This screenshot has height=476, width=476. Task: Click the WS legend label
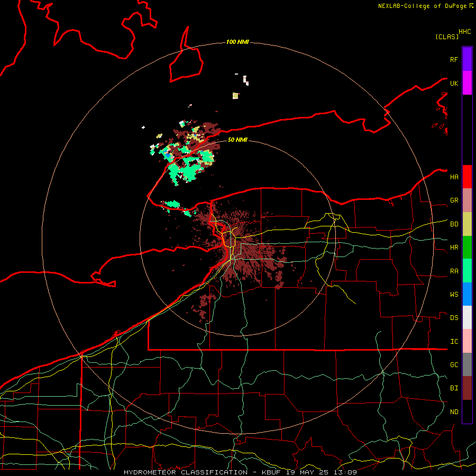pyautogui.click(x=454, y=295)
